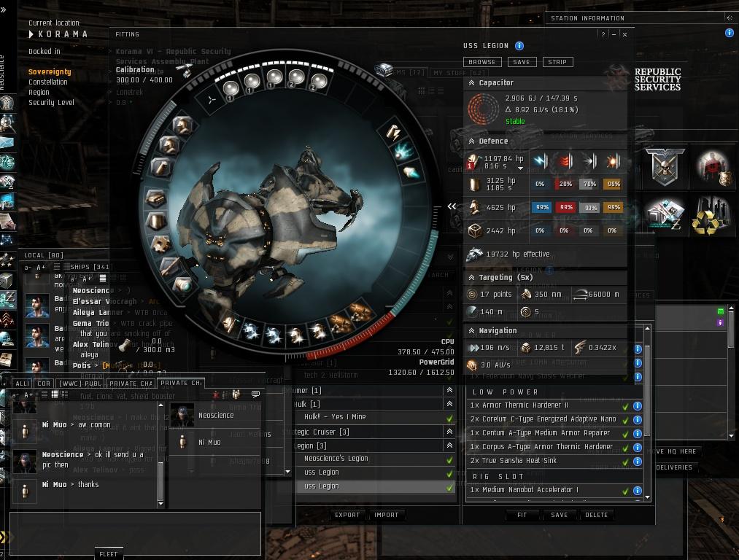Open info for USS Legion ship name
The height and width of the screenshot is (560, 739).
click(519, 46)
